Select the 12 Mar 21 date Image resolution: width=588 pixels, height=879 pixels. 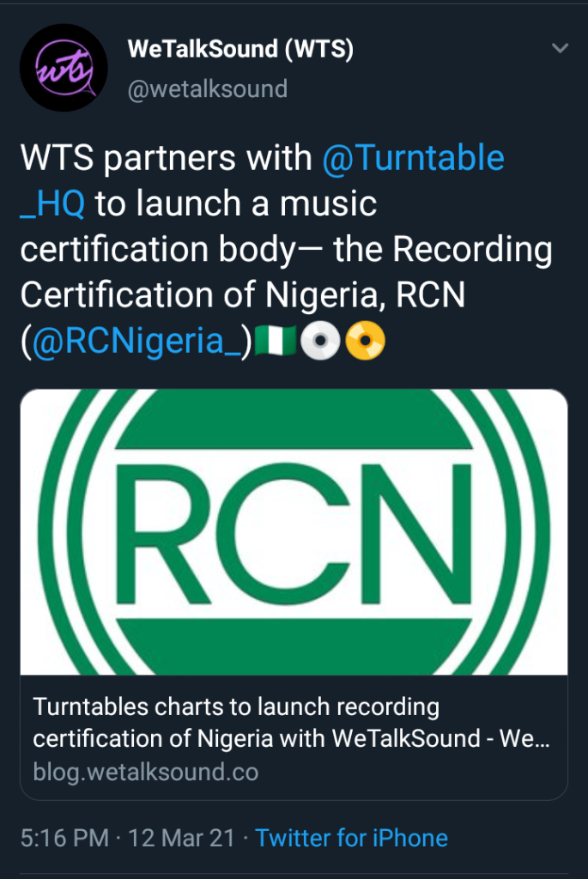pyautogui.click(x=181, y=838)
